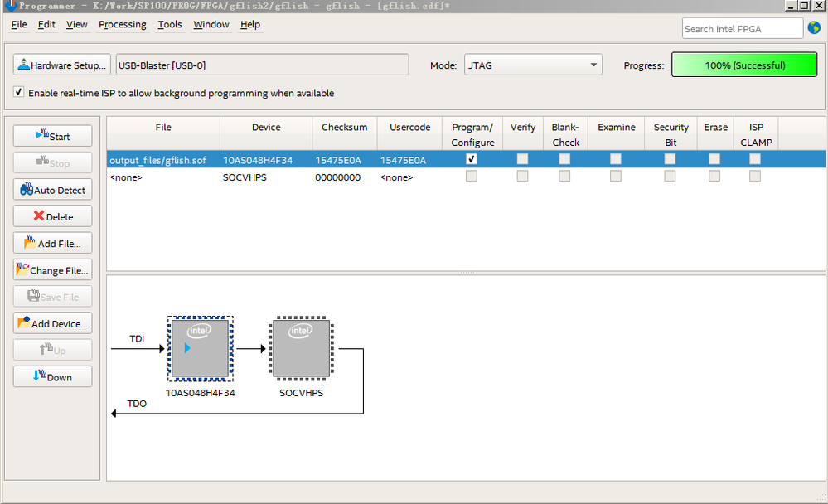This screenshot has height=504, width=828.
Task: Select the SOCVHPS chip in chain diagram
Action: (x=301, y=349)
